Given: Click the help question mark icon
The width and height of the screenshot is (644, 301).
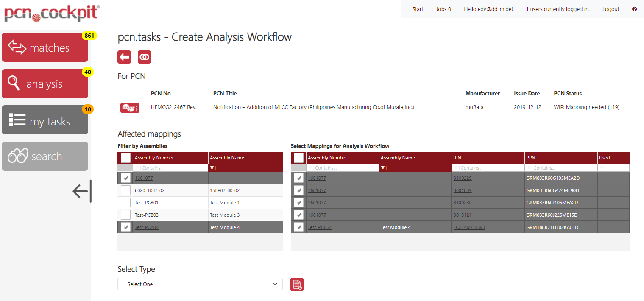Looking at the screenshot, I should pos(634,9).
